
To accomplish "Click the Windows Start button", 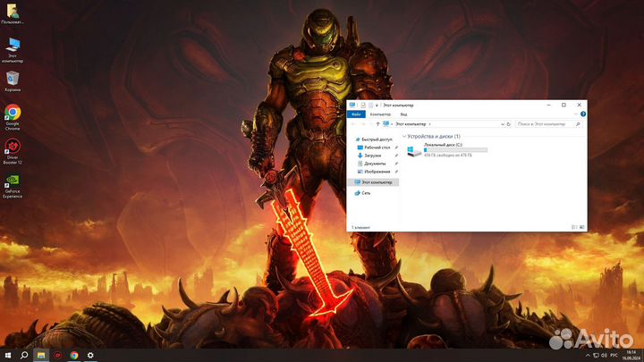I will pos(8,355).
